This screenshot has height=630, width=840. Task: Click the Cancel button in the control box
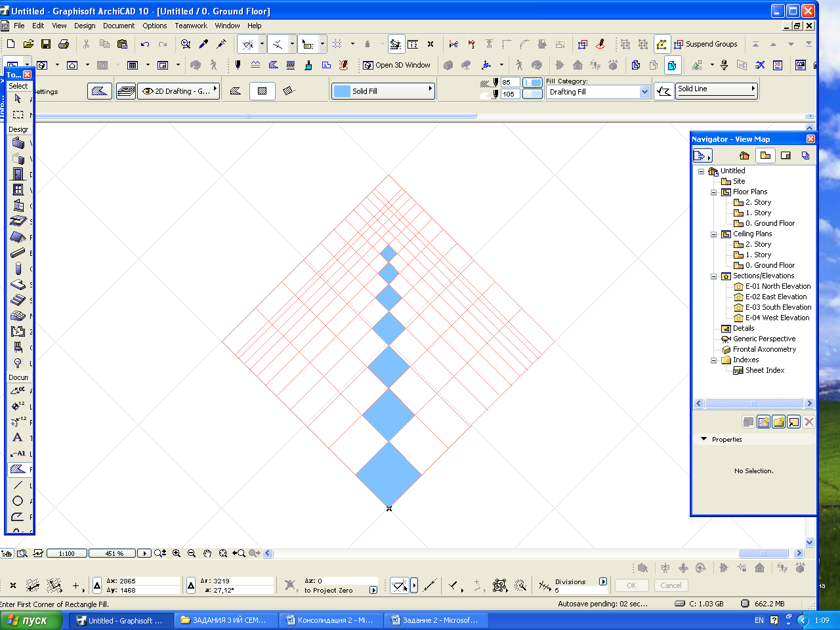point(671,585)
